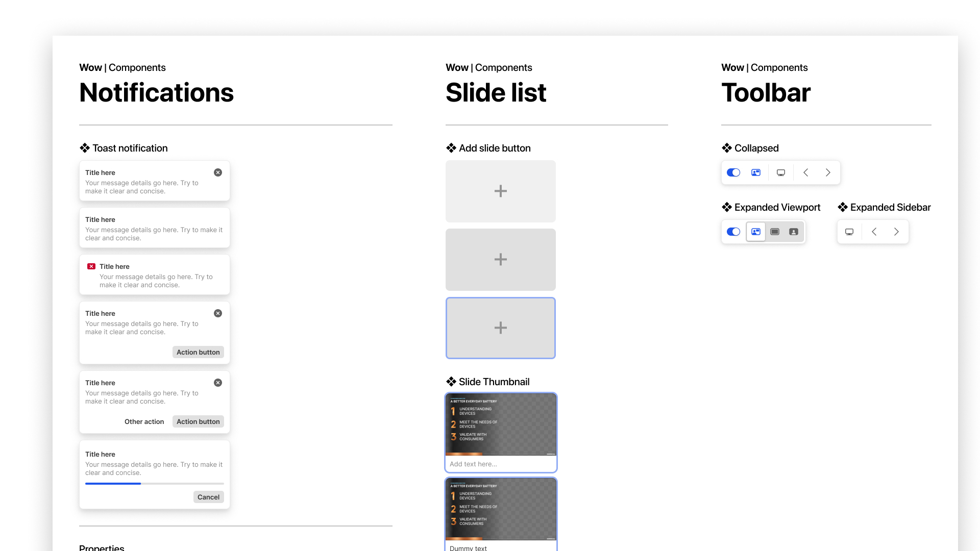Click the focused add slide button with the blue outline
This screenshot has width=980, height=551.
coord(500,328)
